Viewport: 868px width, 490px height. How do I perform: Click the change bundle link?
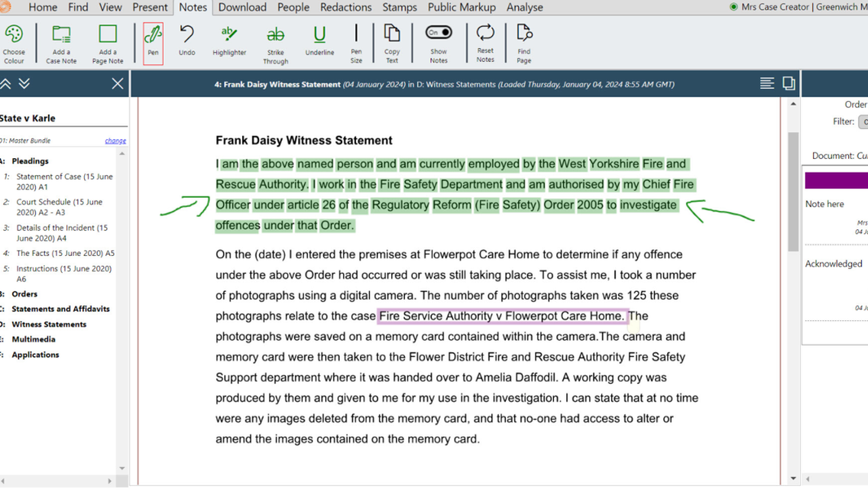[115, 140]
